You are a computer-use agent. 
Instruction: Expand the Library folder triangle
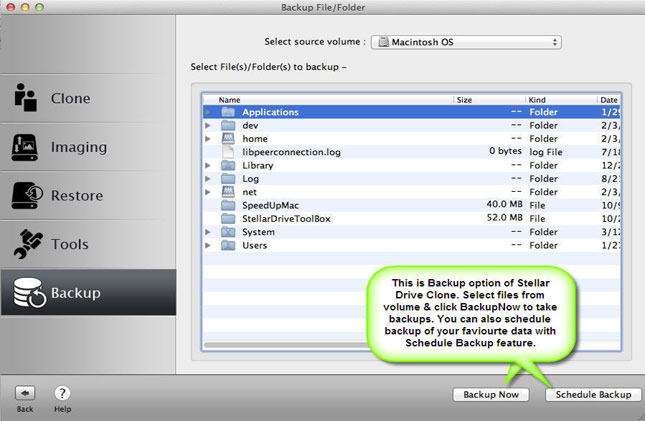(x=208, y=165)
